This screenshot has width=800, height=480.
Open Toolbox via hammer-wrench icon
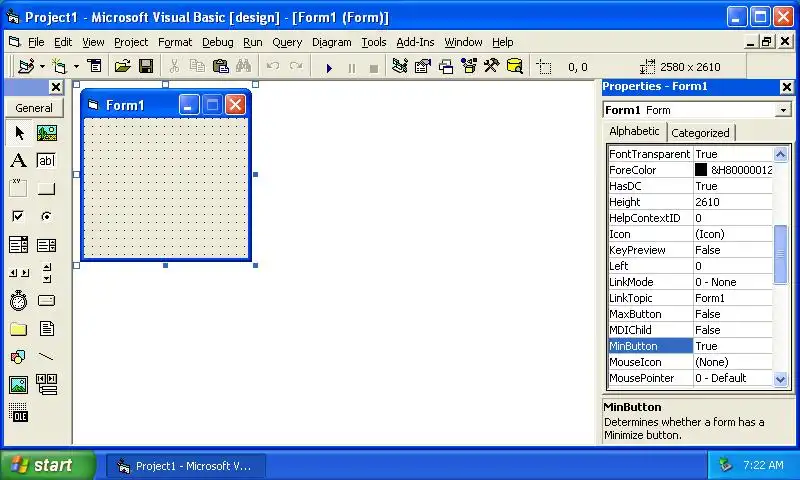pos(492,66)
